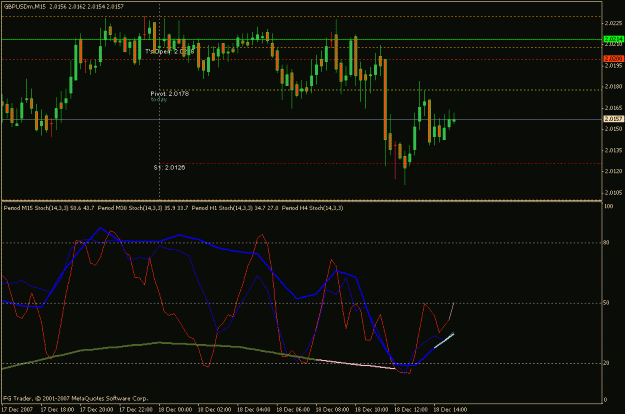Click the 0 level on stochastic scale

pyautogui.click(x=605, y=400)
